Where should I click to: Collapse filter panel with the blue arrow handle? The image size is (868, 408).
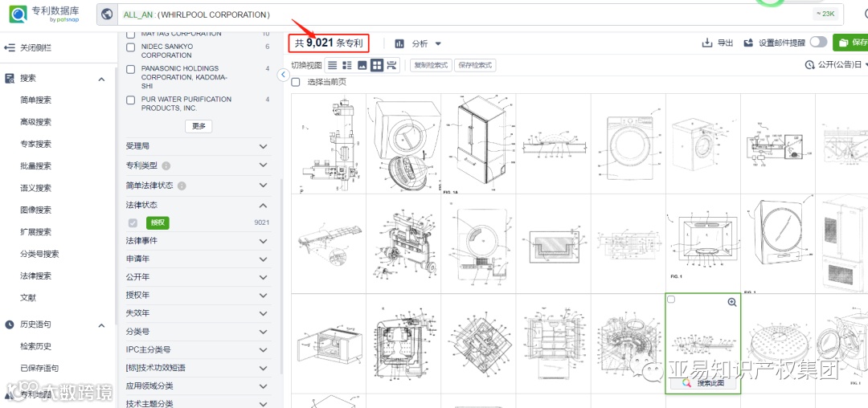(283, 75)
